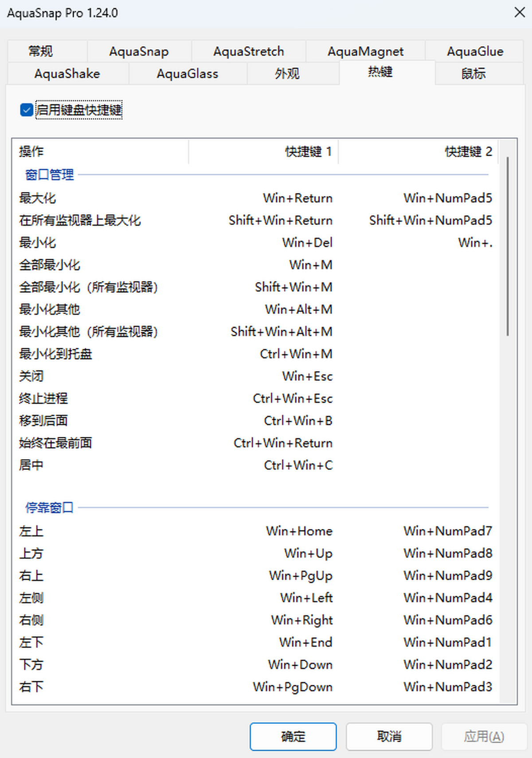The width and height of the screenshot is (532, 758).
Task: Open the AquaSnap tab
Action: tap(139, 51)
